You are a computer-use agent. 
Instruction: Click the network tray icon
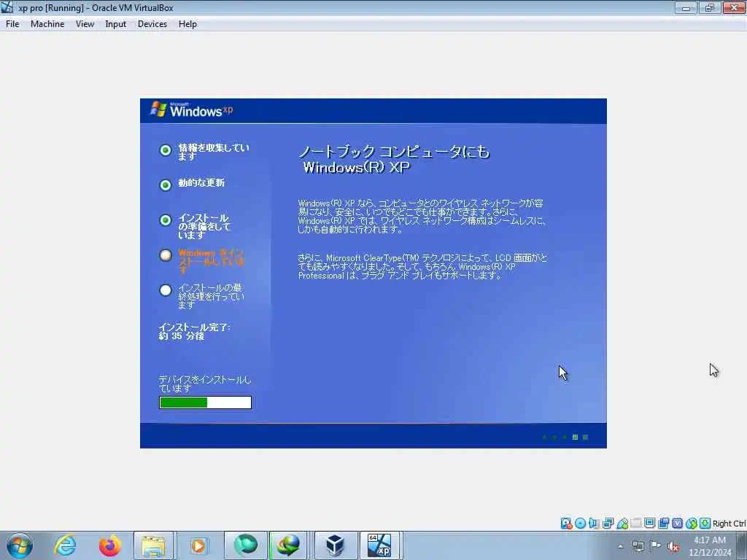click(638, 546)
